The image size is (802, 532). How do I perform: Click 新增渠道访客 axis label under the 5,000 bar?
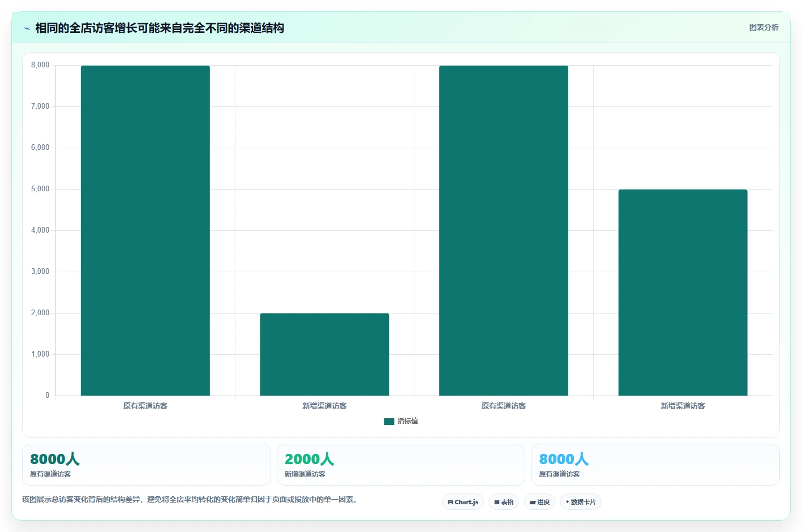point(683,406)
